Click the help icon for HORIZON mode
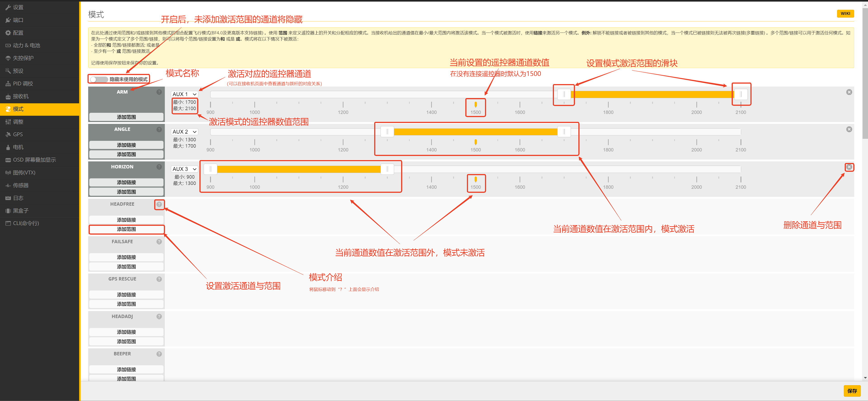This screenshot has height=401, width=868. click(x=159, y=167)
